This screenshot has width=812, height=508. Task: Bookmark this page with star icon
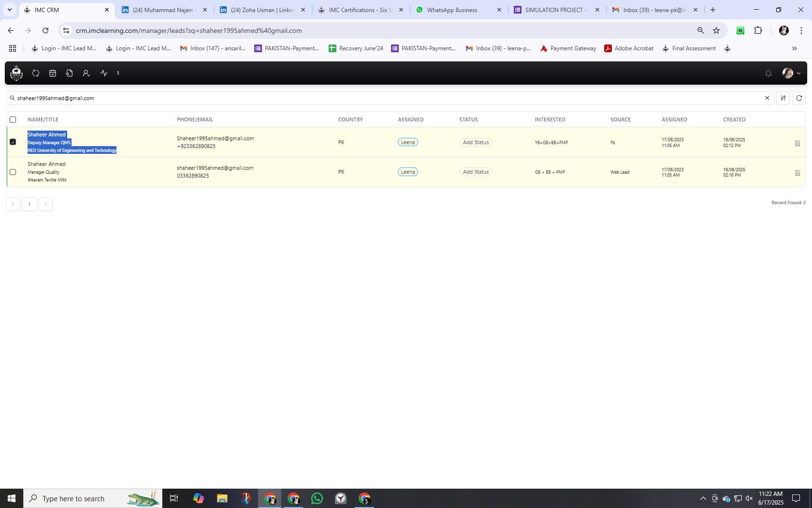[716, 30]
